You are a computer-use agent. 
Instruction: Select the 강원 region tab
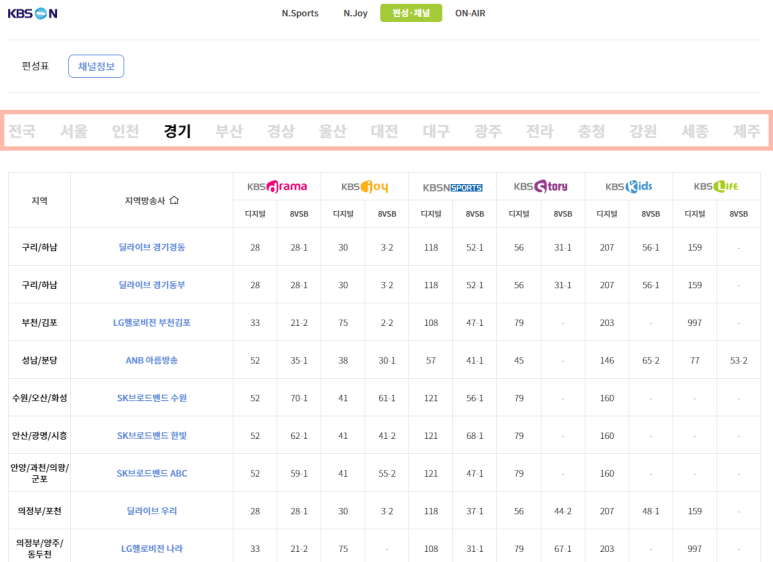[x=643, y=131]
